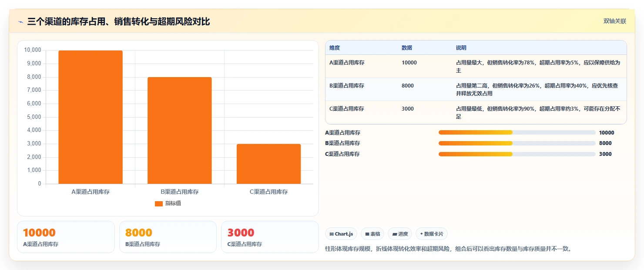
Task: Click the B渠道占用库存 progress bar
Action: coord(517,143)
